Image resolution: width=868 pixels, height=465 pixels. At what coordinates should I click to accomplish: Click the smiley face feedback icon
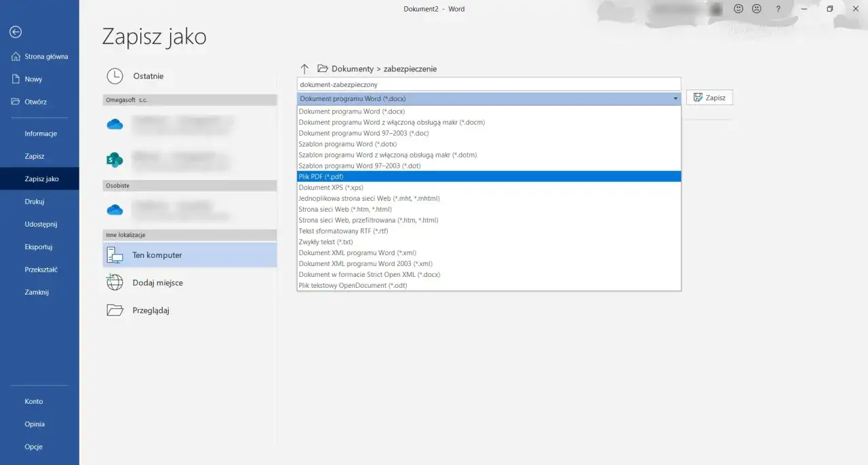coord(738,9)
